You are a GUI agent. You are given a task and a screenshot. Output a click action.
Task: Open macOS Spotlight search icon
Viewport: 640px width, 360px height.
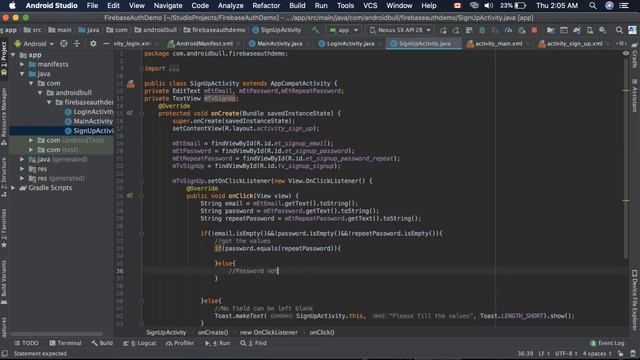click(593, 6)
